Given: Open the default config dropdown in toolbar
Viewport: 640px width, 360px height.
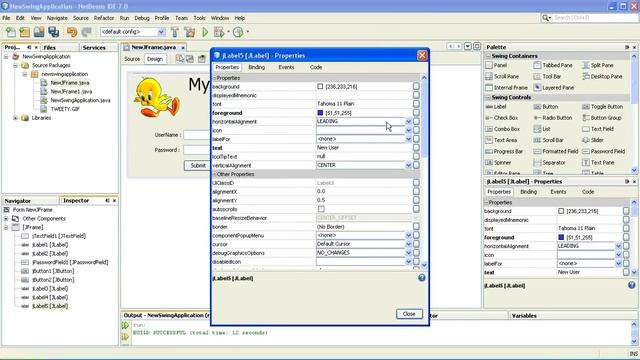Looking at the screenshot, I should coord(161,32).
